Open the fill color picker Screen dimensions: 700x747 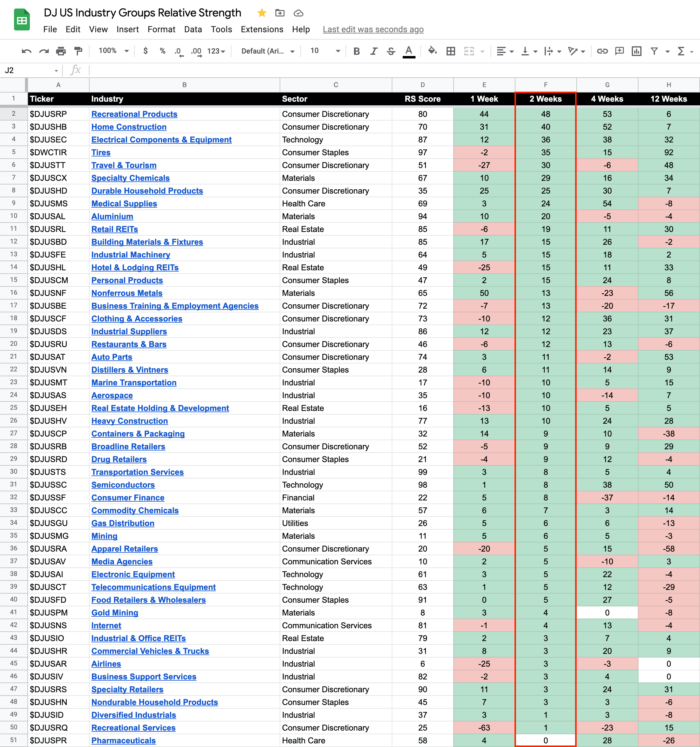click(432, 51)
